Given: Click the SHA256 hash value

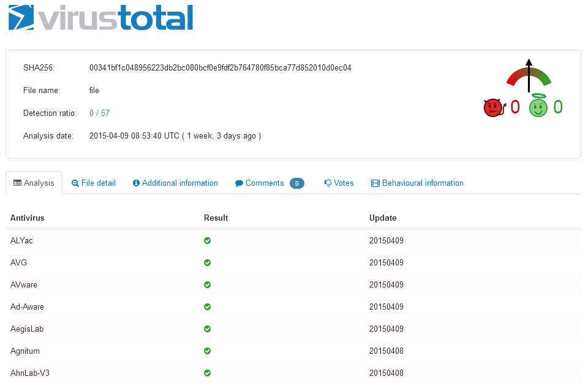Looking at the screenshot, I should (220, 68).
